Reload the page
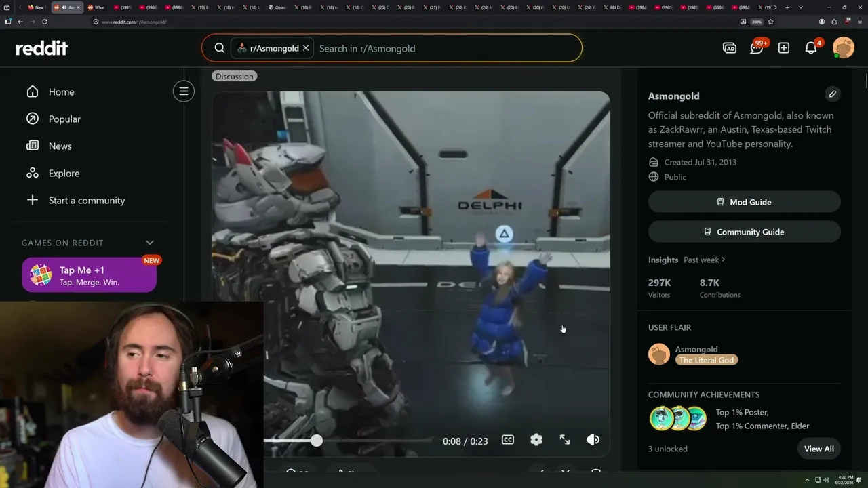The image size is (868, 488). [45, 22]
